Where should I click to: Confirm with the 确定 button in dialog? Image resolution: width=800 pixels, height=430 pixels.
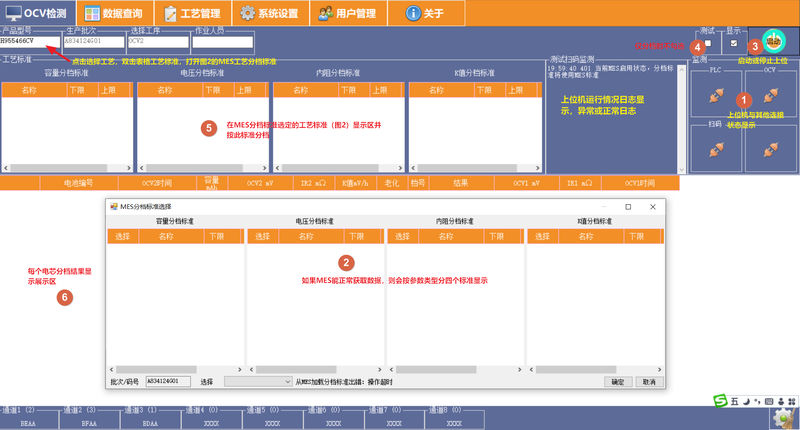[618, 382]
